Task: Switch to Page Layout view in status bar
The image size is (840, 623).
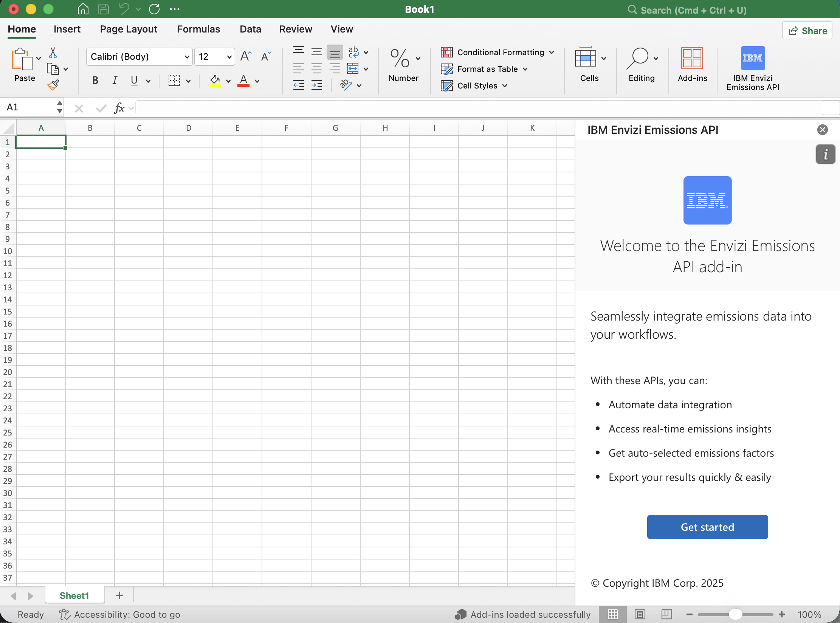Action: click(x=640, y=614)
